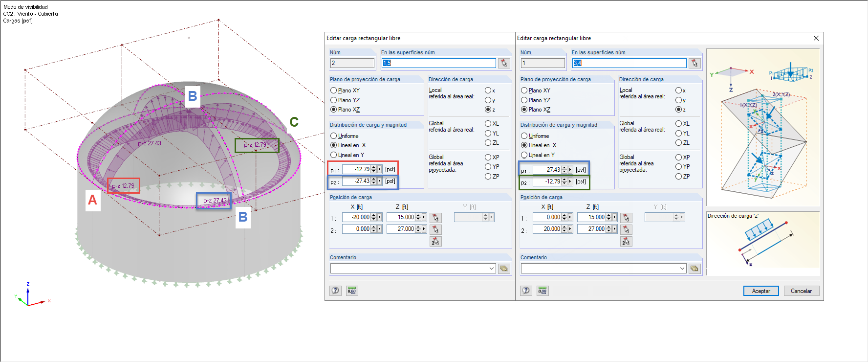868x362 pixels.
Task: Select global ZL direction in left dialog
Action: point(488,143)
